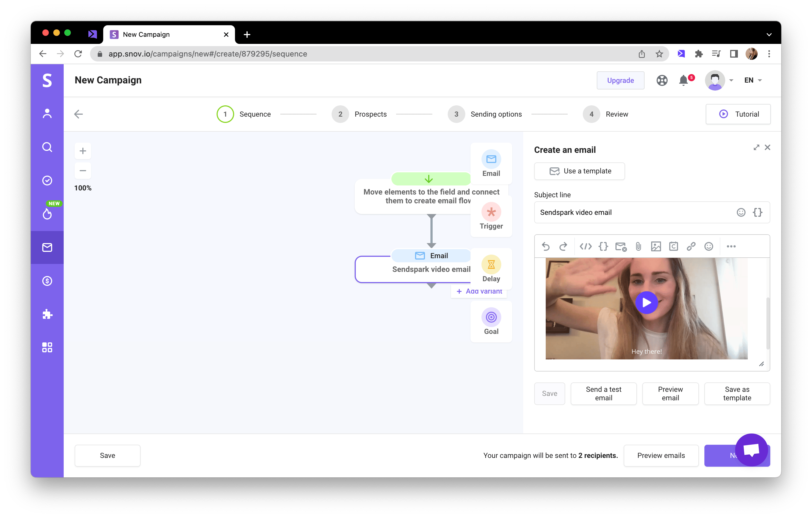
Task: Click the Upgrade button
Action: point(620,80)
